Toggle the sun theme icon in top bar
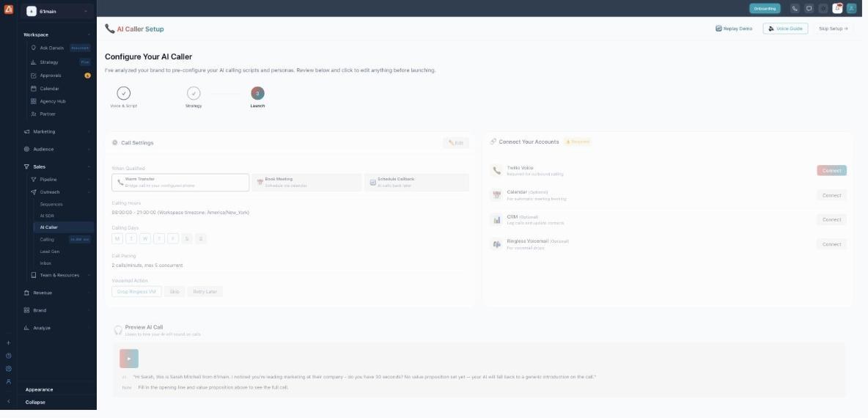 pos(823,9)
